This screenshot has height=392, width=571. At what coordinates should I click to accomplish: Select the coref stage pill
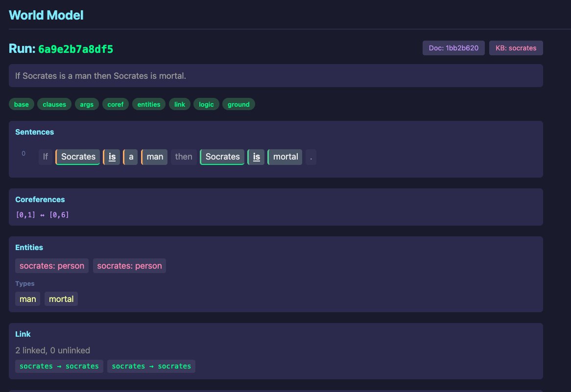pos(116,104)
